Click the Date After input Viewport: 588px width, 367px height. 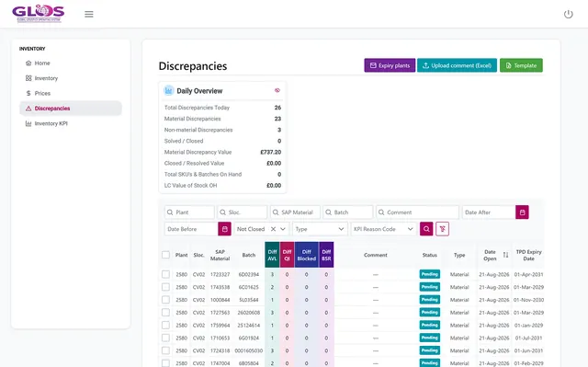point(489,212)
